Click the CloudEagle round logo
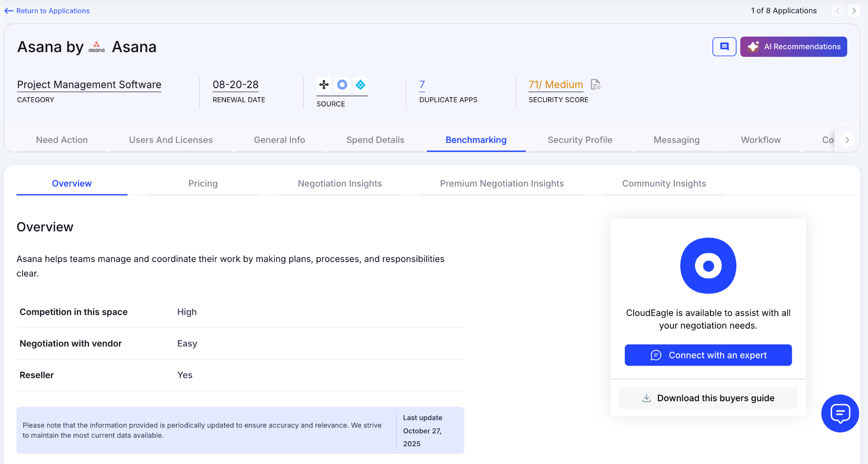Viewport: 868px width, 464px height. (x=708, y=266)
